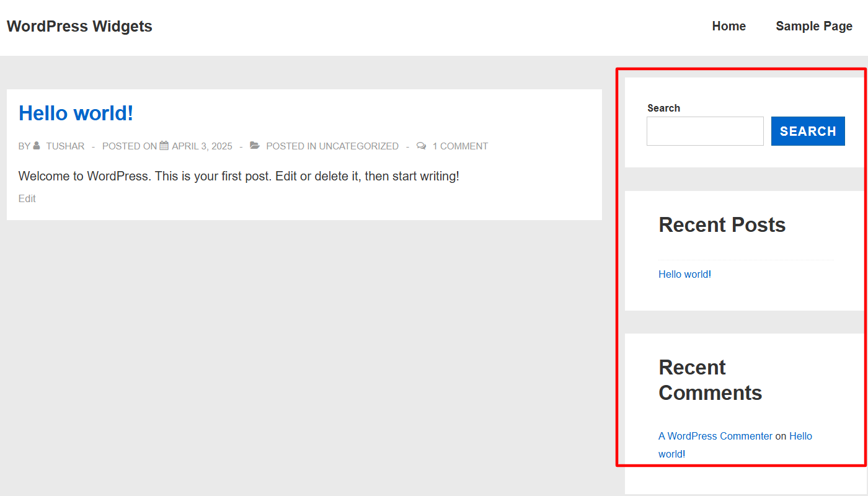Click the Edit link under the post
Viewport: 868px width, 496px height.
pyautogui.click(x=27, y=198)
